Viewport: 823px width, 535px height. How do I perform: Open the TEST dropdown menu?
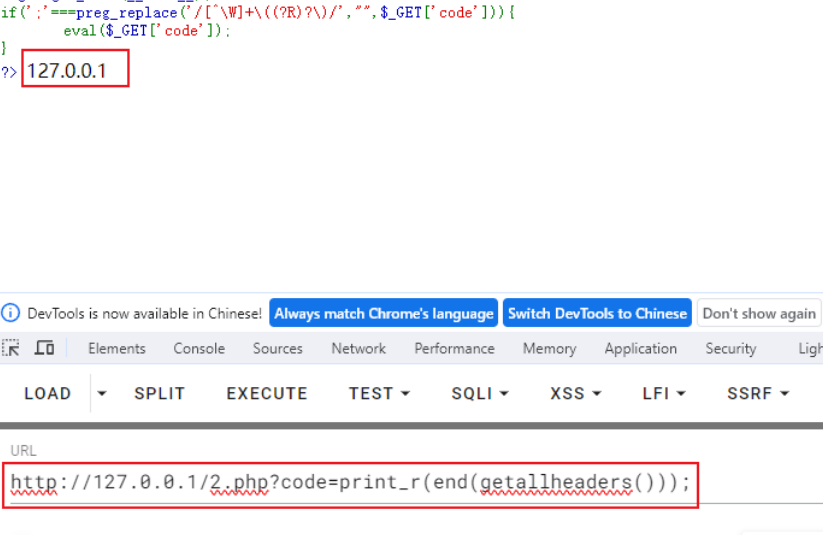[379, 393]
